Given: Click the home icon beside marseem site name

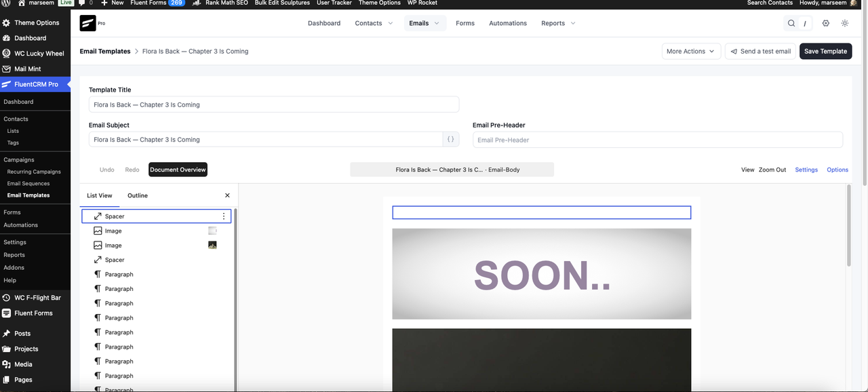Looking at the screenshot, I should 21,3.
